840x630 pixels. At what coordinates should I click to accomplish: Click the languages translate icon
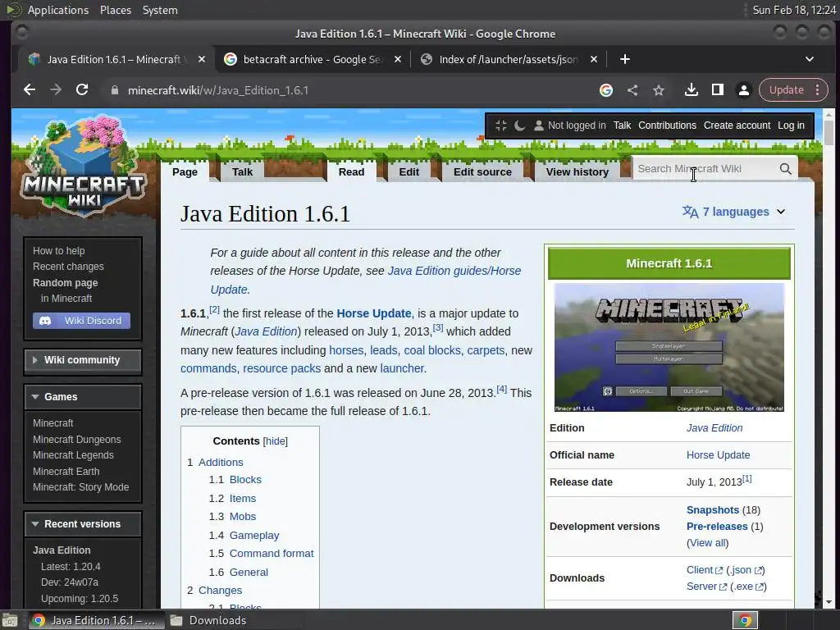click(x=690, y=212)
